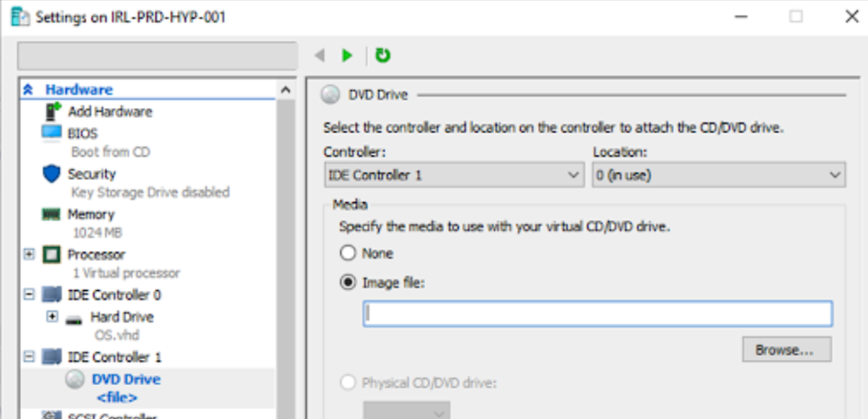Select the BIOS monitor icon
The image size is (868, 419).
pyautogui.click(x=52, y=133)
